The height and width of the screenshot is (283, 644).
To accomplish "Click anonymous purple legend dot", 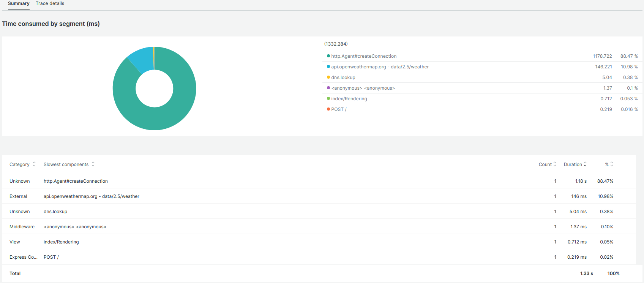I will (328, 88).
